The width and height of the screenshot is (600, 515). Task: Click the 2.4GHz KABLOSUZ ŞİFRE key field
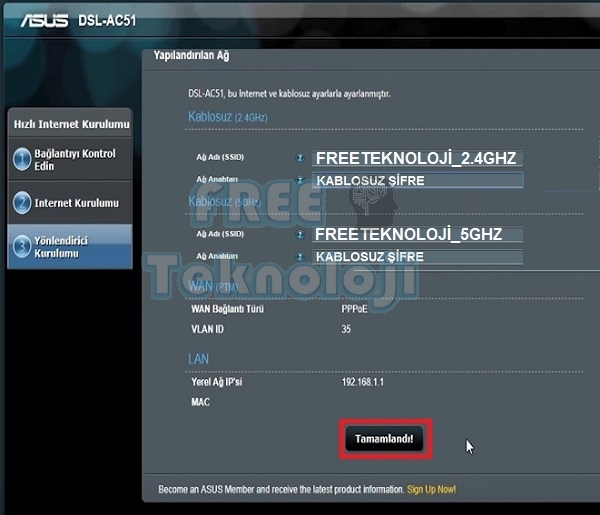[418, 180]
